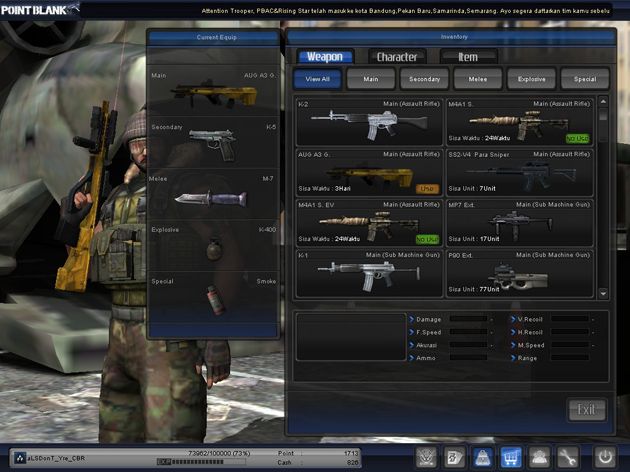Switch to the Character tab

(397, 57)
